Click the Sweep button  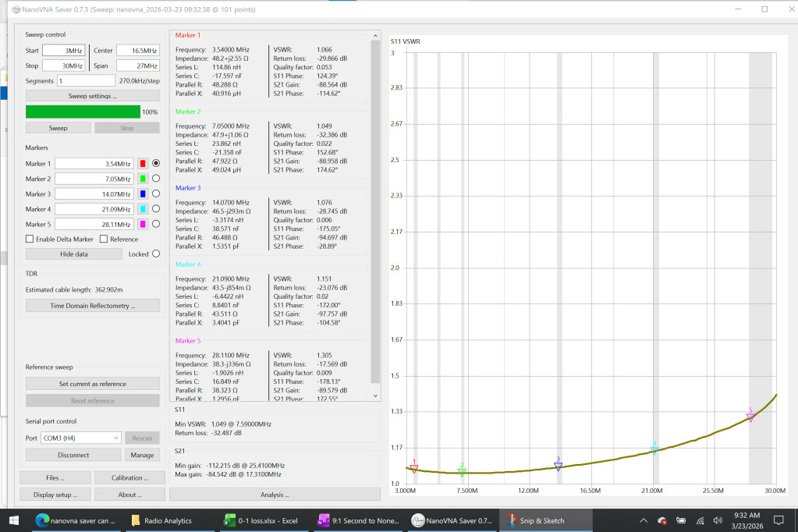click(x=58, y=128)
